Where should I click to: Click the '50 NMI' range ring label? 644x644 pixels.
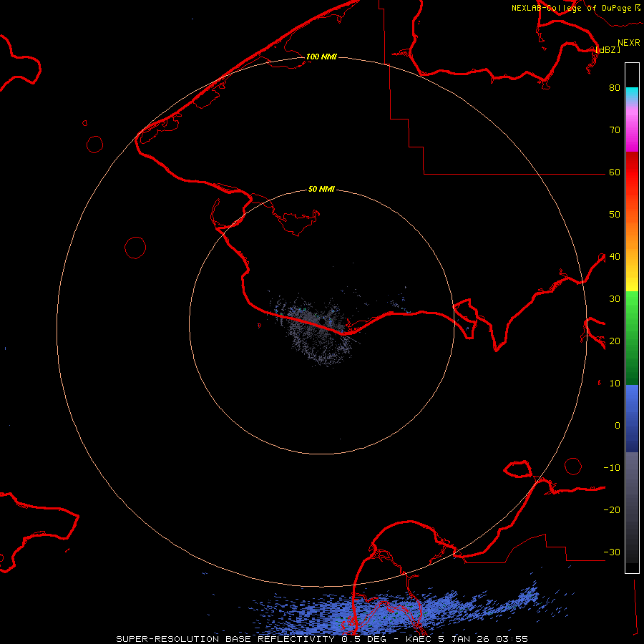(321, 189)
